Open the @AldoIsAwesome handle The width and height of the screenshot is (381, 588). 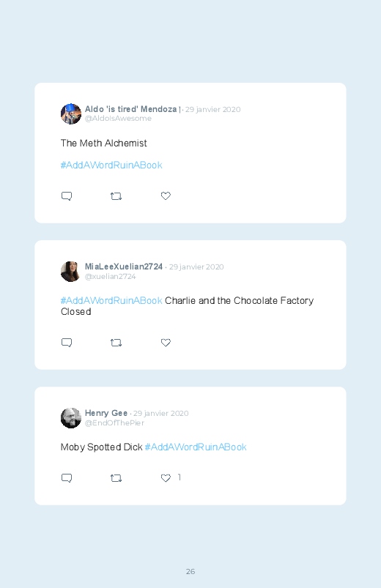tap(118, 119)
